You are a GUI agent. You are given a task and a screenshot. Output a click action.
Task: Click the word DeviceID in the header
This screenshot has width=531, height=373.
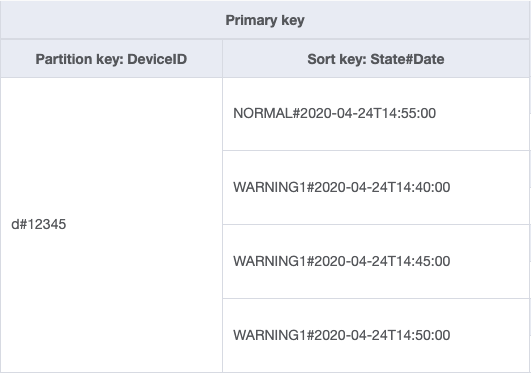[157, 59]
